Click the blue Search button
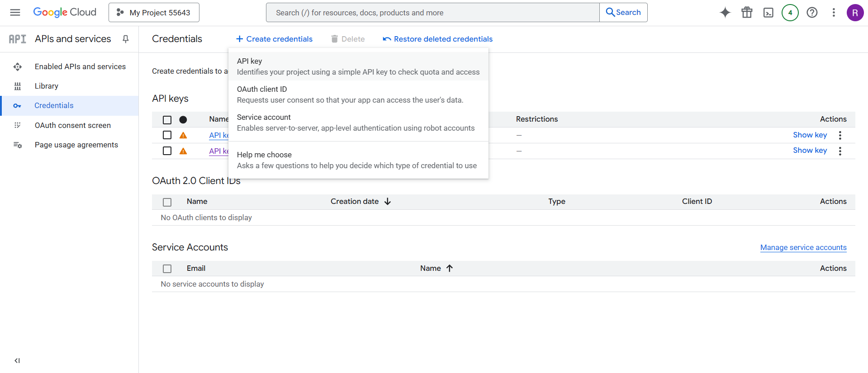The height and width of the screenshot is (373, 868). click(x=623, y=13)
